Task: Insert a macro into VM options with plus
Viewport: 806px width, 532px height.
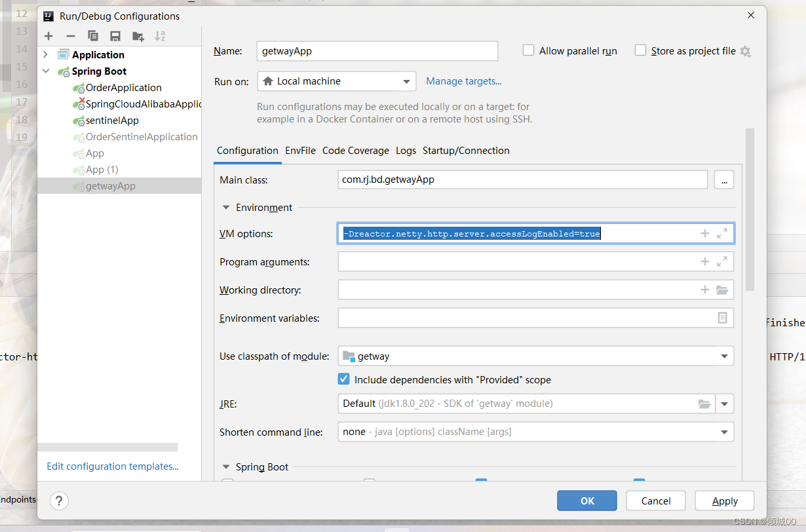Action: (705, 233)
